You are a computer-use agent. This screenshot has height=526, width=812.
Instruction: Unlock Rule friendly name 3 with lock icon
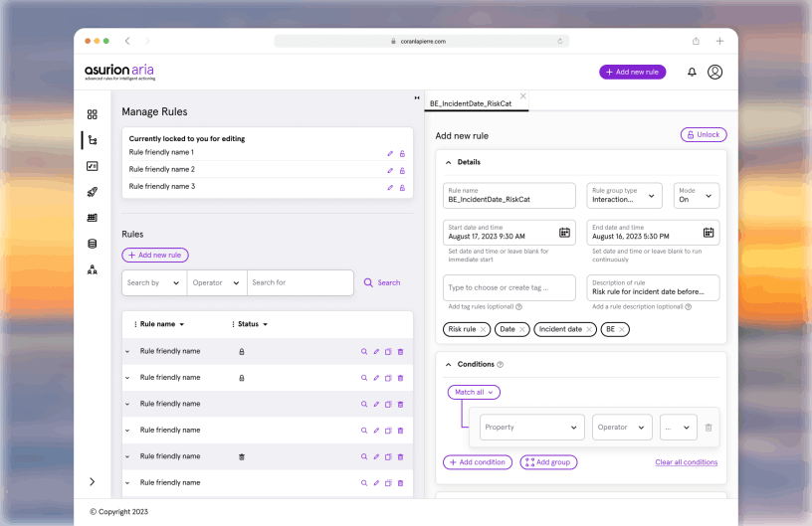(x=402, y=187)
